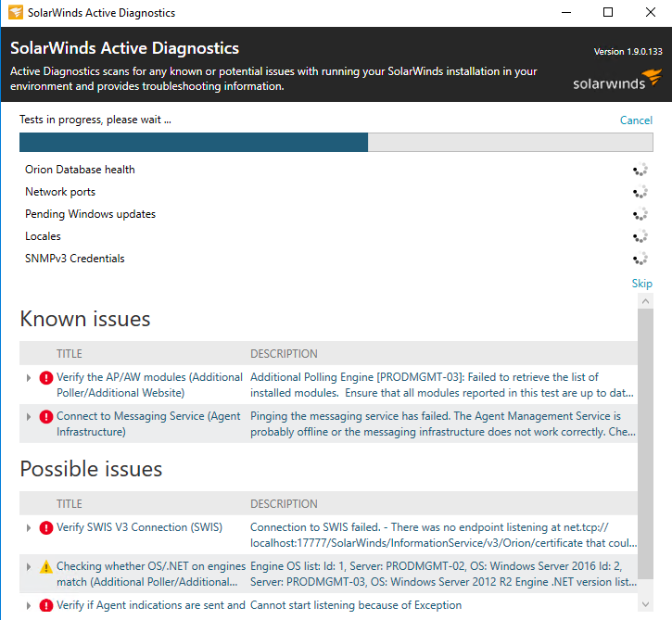672x620 pixels.
Task: Click the spinner icon next to Network ports
Action: (640, 192)
